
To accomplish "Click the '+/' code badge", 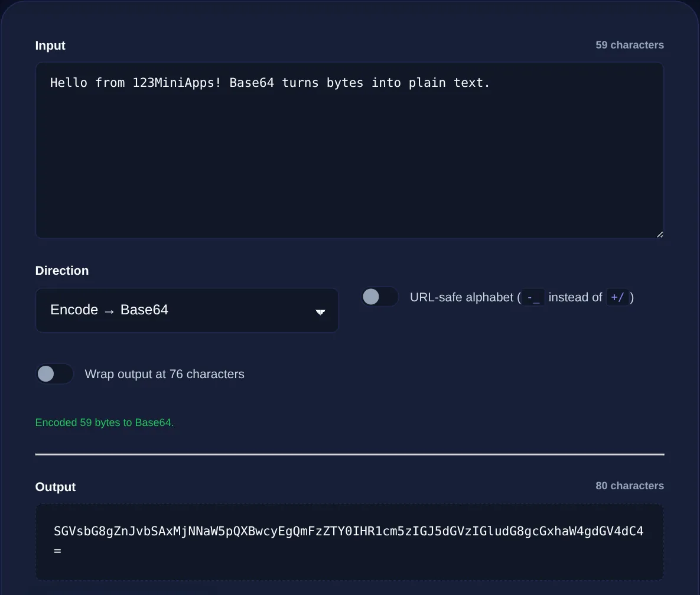I will click(x=617, y=298).
